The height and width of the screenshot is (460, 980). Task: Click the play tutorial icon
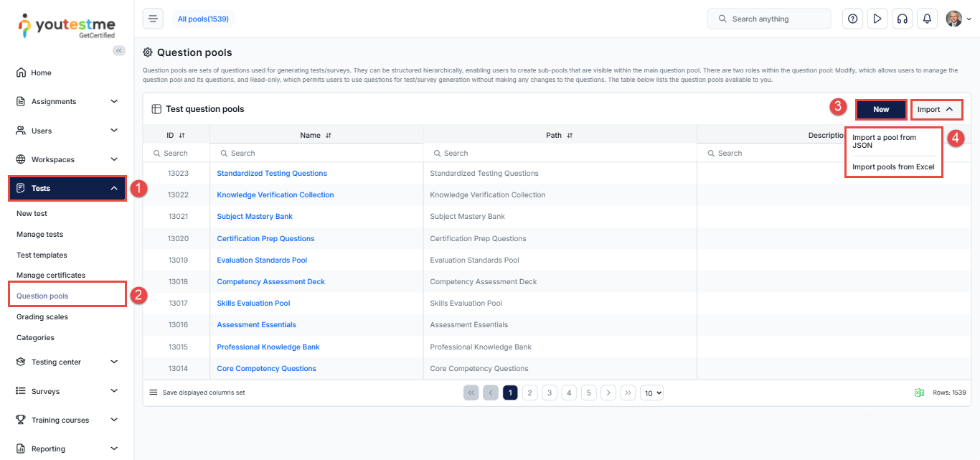tap(877, 19)
